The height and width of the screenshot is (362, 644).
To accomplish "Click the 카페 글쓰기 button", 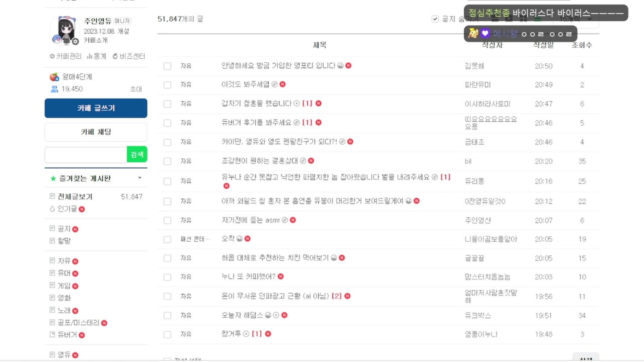I will pyautogui.click(x=96, y=108).
